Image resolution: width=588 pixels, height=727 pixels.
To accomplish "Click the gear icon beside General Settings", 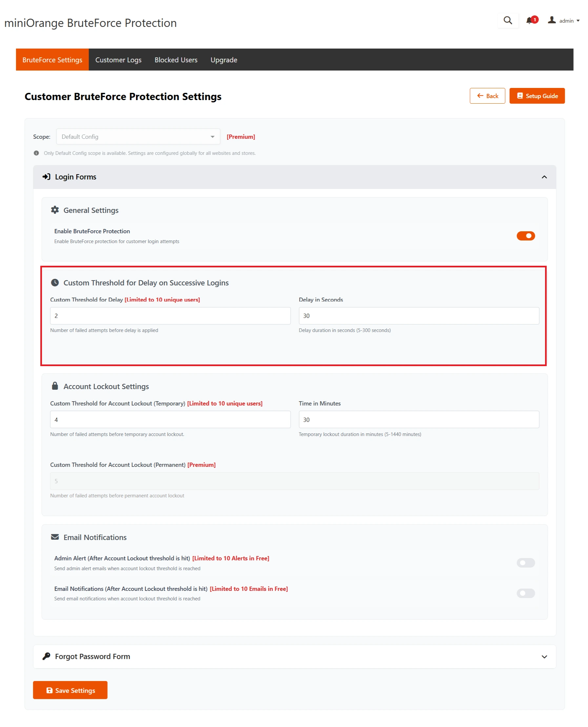I will click(x=55, y=210).
